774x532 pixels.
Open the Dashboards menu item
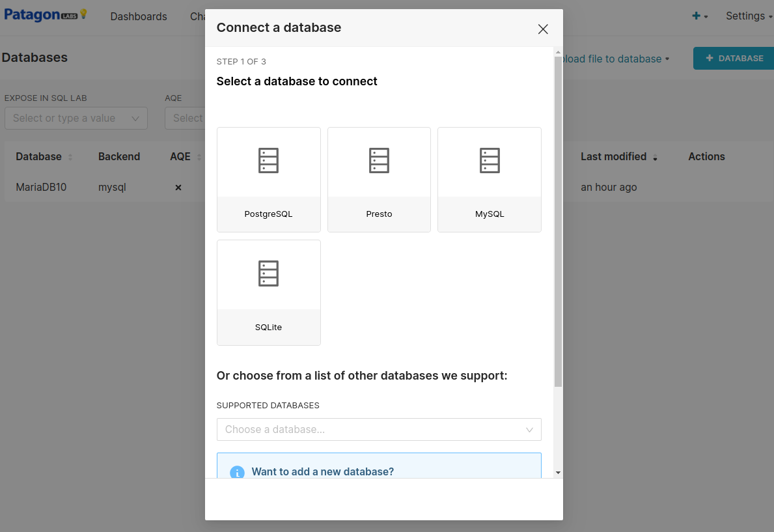[139, 16]
